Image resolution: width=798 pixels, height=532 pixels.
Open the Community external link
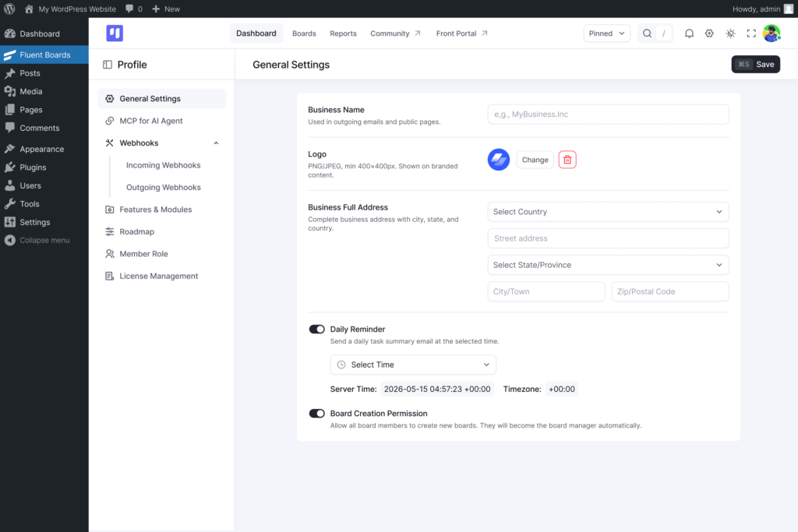(395, 33)
